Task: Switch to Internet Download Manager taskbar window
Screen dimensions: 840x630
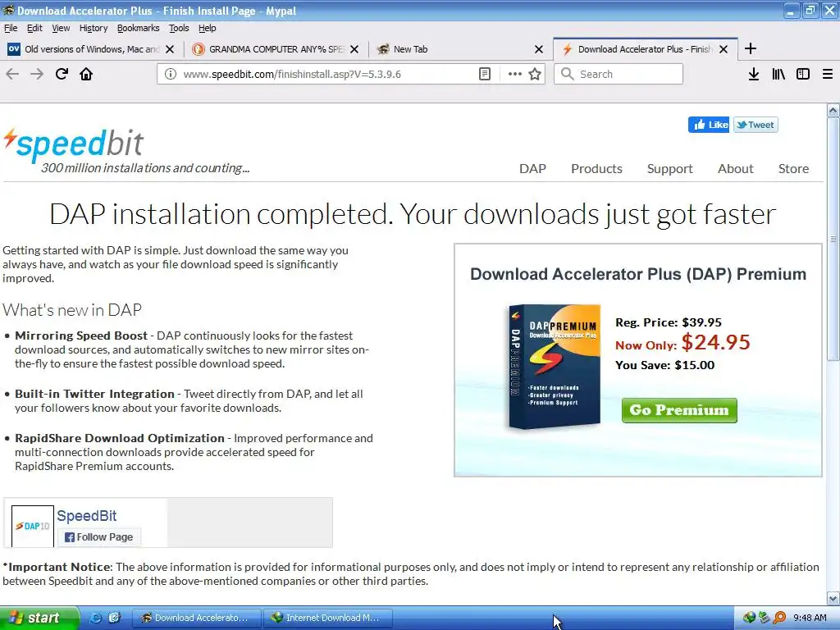Action: [327, 618]
